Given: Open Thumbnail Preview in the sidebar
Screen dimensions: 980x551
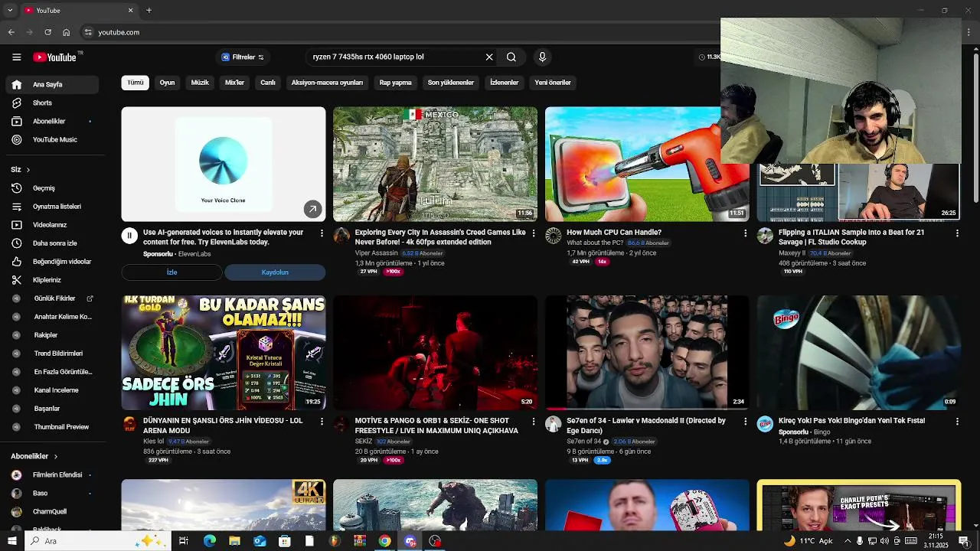Looking at the screenshot, I should point(52,427).
